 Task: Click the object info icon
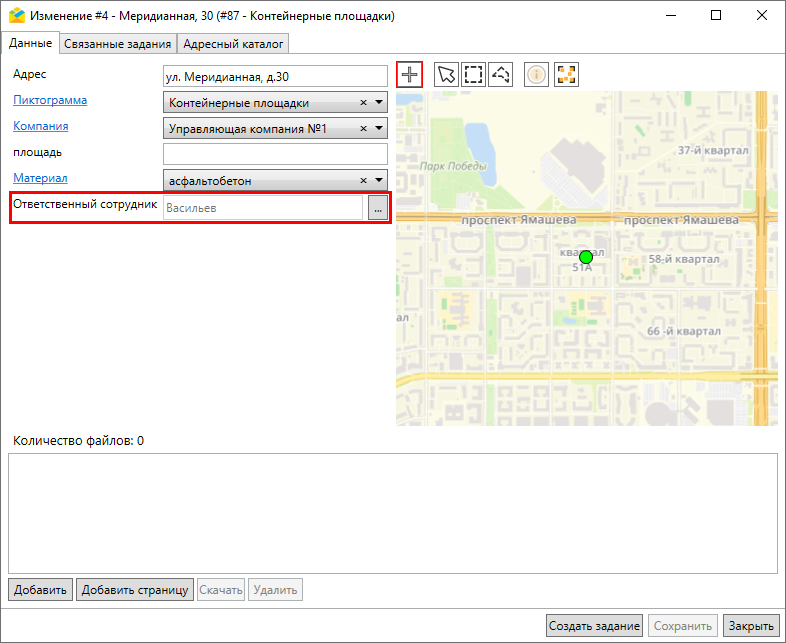tap(537, 75)
